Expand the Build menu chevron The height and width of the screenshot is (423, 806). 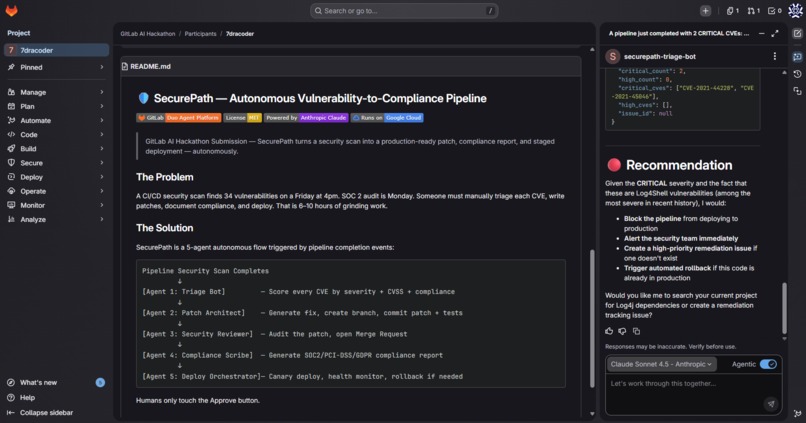click(x=102, y=149)
